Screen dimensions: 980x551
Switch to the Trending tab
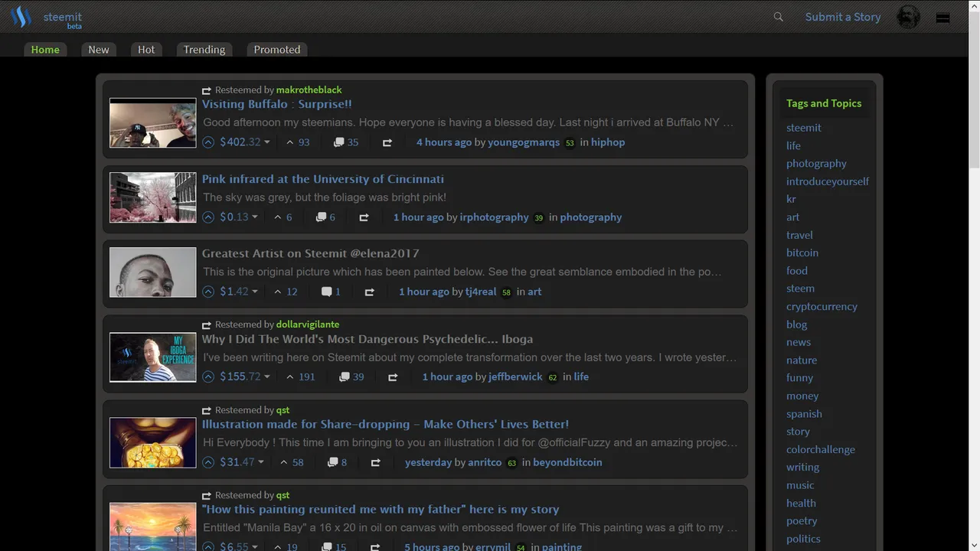point(204,50)
